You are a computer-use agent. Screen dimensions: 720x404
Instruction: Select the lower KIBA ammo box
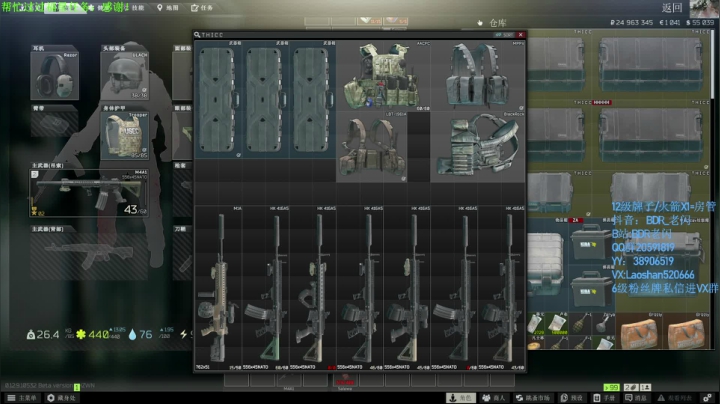[591, 288]
